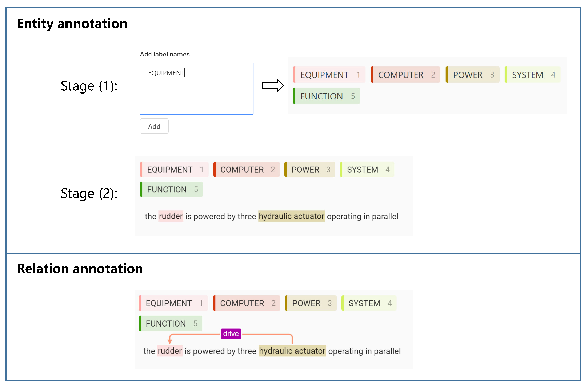
Task: Click highlighted hydraulic actuator in Stage 2
Action: pos(291,216)
